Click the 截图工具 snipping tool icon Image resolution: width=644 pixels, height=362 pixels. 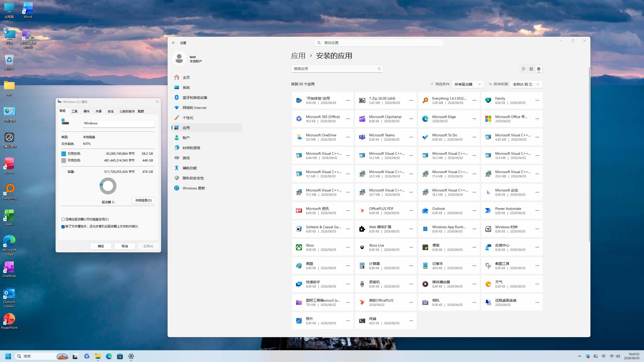[488, 266]
